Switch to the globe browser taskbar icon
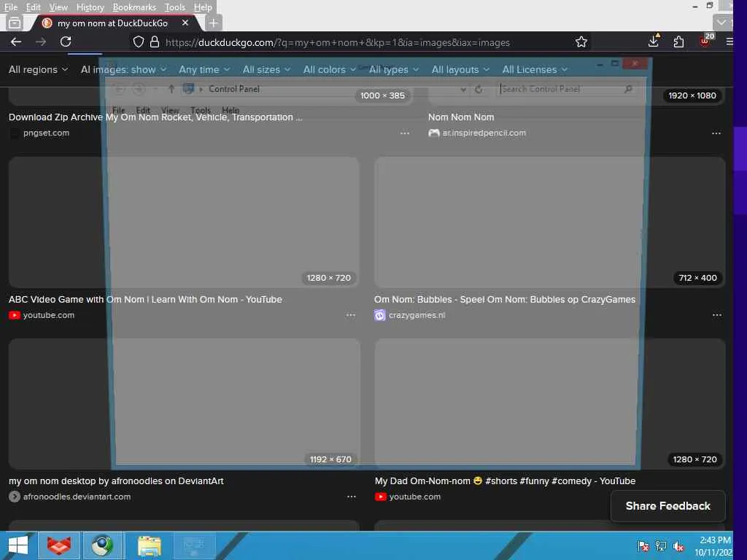This screenshot has width=747, height=560. coord(102,545)
